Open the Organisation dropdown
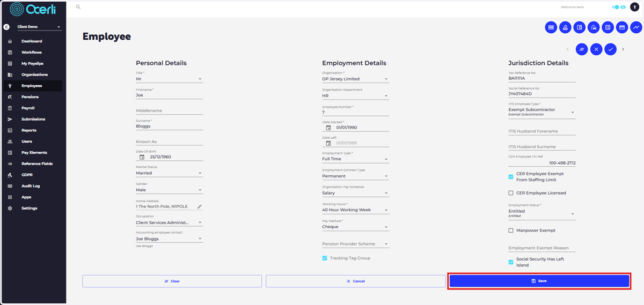The image size is (644, 305). [355, 79]
